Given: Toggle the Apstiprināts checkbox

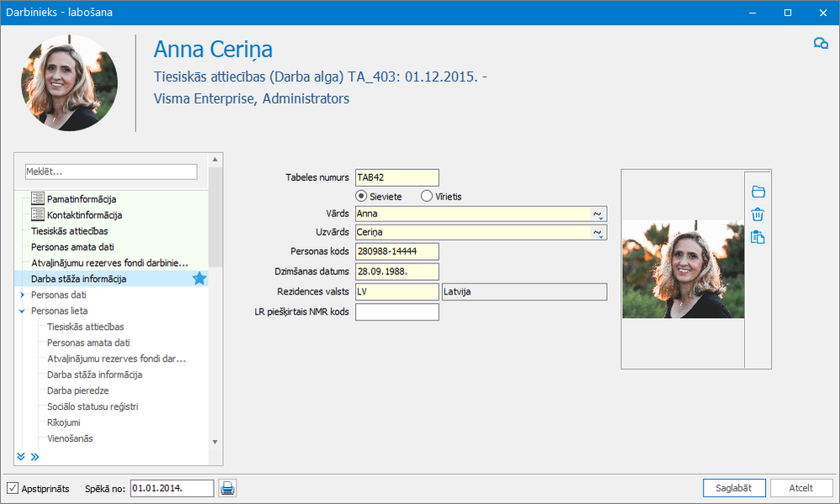Looking at the screenshot, I should tap(12, 488).
